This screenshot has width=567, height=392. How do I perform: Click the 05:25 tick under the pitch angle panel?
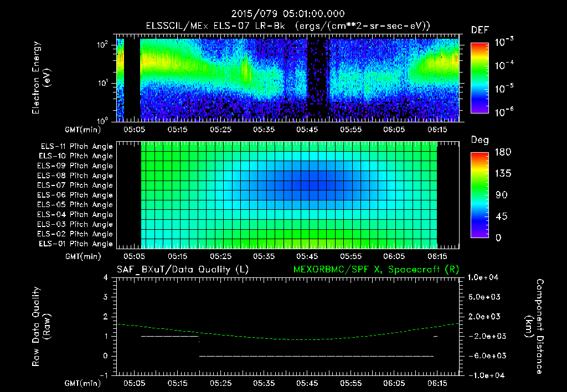coord(220,256)
